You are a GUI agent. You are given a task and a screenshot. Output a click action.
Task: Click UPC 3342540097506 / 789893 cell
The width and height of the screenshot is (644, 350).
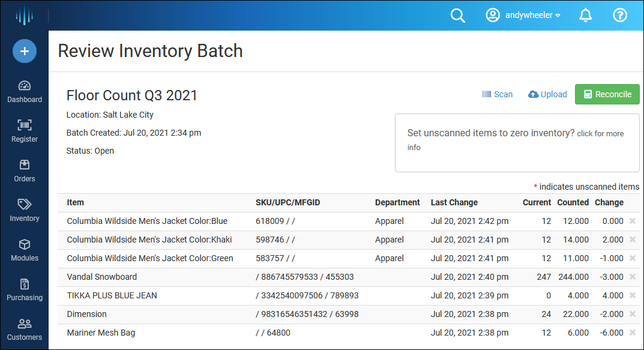point(307,295)
